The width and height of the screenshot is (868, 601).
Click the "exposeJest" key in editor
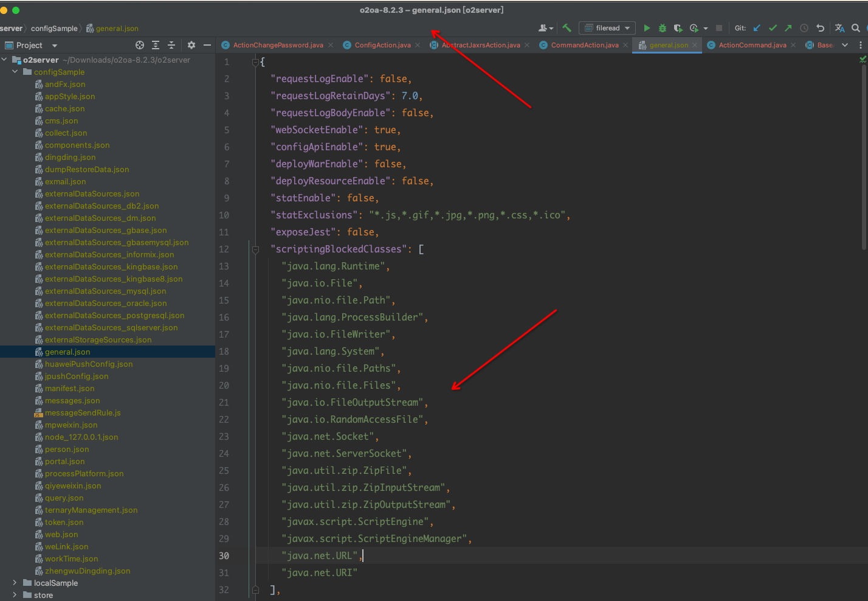click(x=304, y=232)
